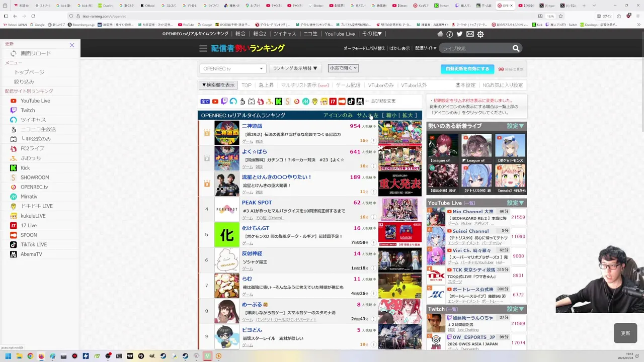Viewport: 644px width, 362px height.
Task: Select Kick in sidebar site list
Action: point(25,168)
